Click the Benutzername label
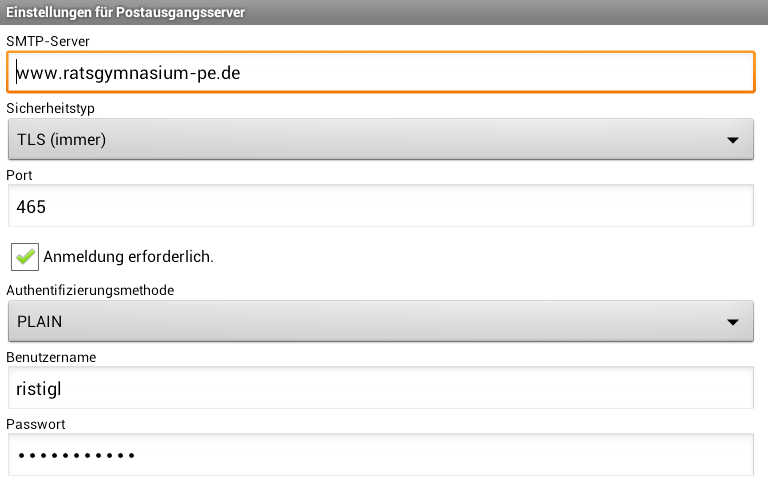Viewport: 768px width, 482px height. (x=50, y=357)
